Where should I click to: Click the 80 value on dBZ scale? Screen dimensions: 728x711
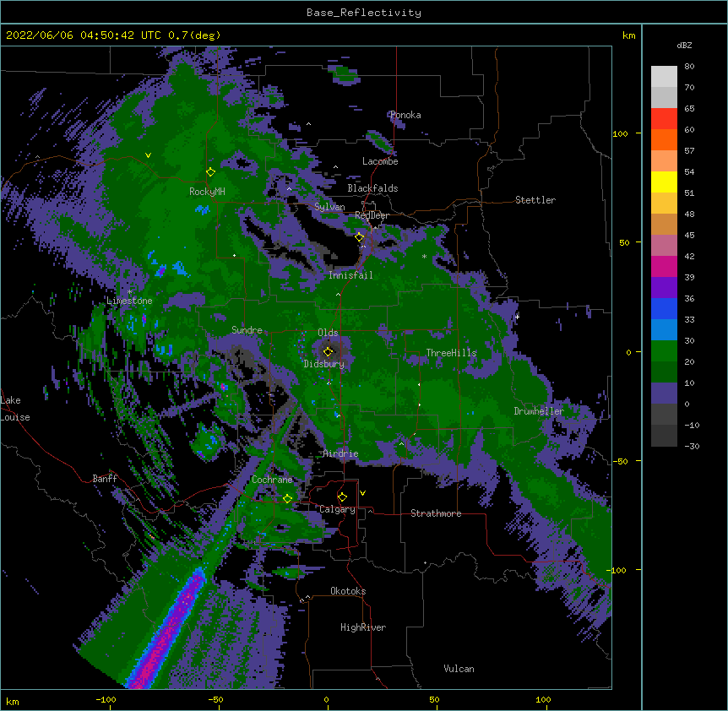point(689,67)
